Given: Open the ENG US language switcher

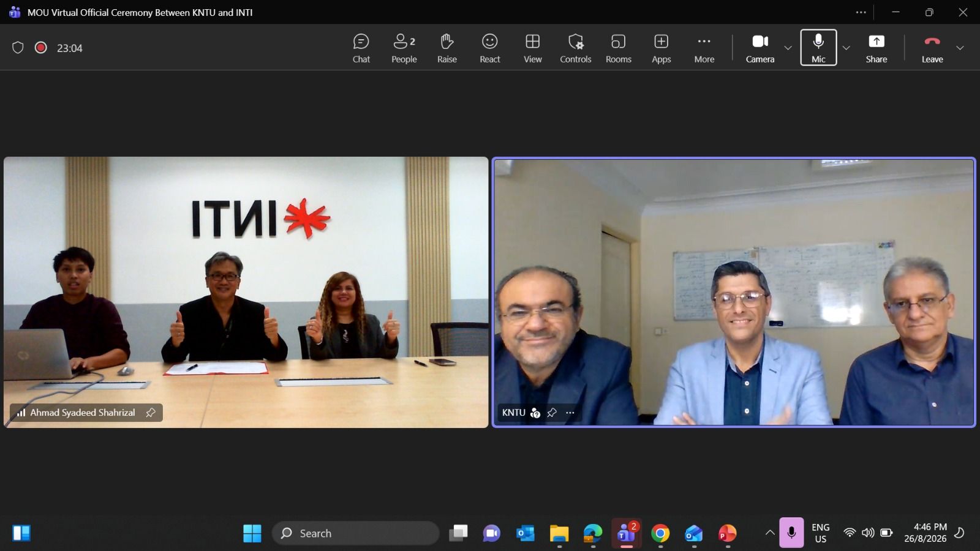Looking at the screenshot, I should coord(821,533).
